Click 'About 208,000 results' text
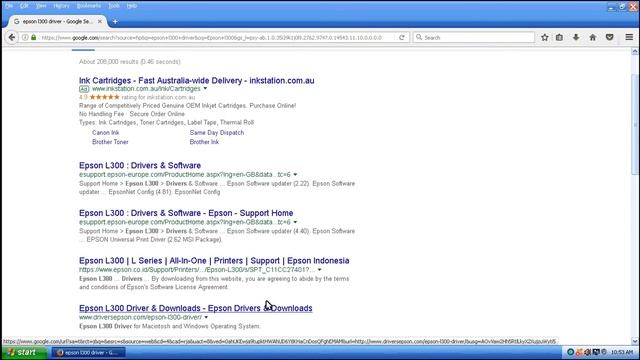This screenshot has width=640, height=360. 130,62
